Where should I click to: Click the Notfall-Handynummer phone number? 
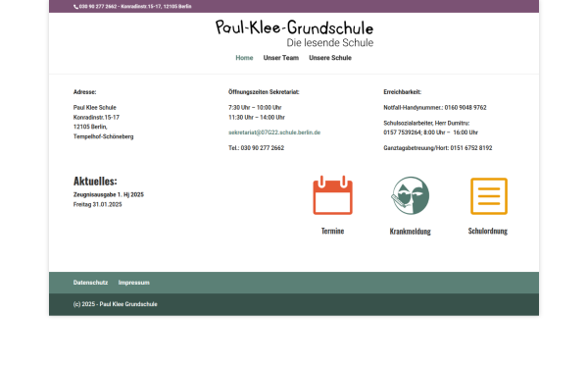[x=465, y=107]
